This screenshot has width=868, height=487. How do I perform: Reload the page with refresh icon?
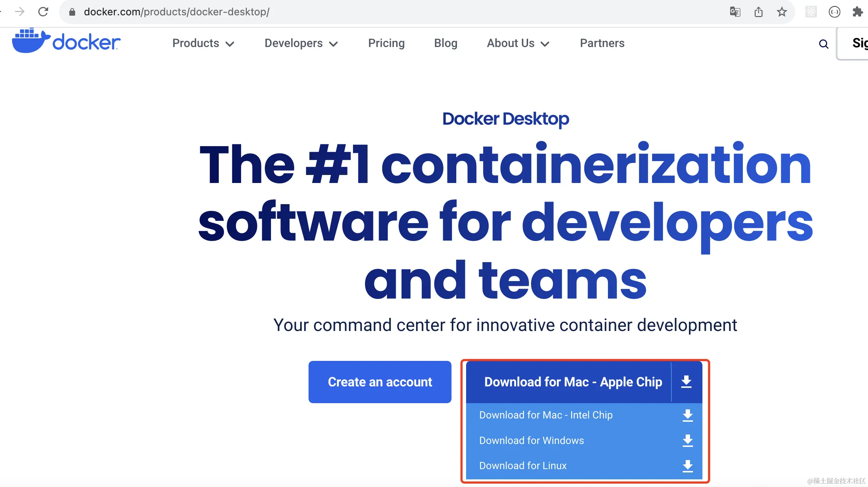coord(43,12)
